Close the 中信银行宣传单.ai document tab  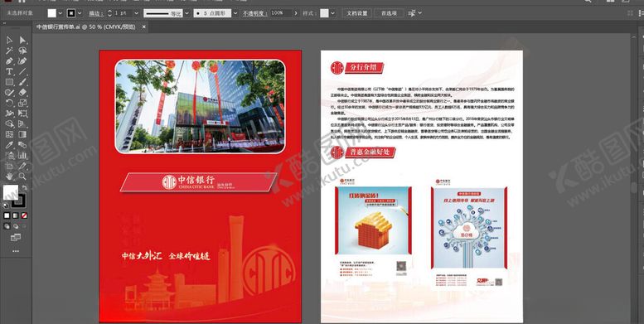pyautogui.click(x=143, y=27)
